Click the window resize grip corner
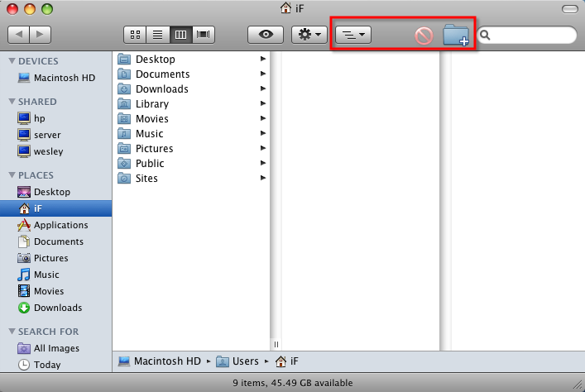Screen dimensions: 585x392 (x=578, y=385)
